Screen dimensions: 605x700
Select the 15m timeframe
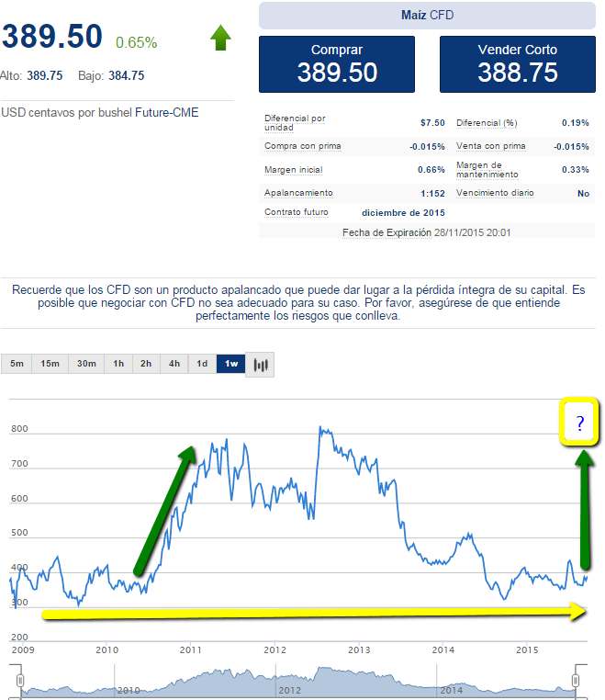[x=50, y=365]
